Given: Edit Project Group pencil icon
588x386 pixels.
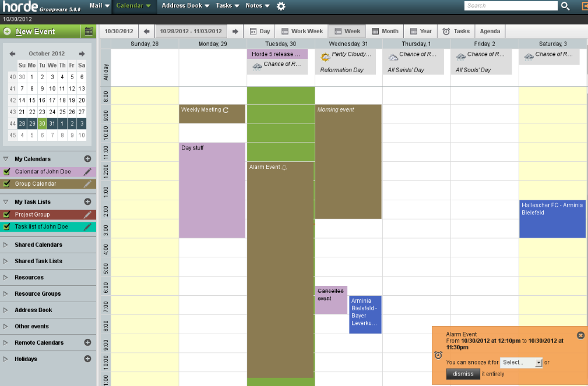Looking at the screenshot, I should (x=87, y=215).
